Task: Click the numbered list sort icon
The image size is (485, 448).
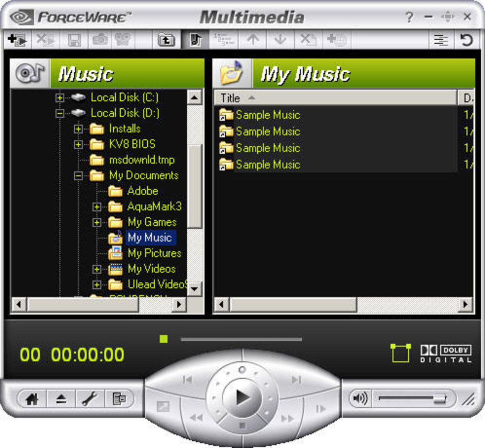Action: point(224,39)
